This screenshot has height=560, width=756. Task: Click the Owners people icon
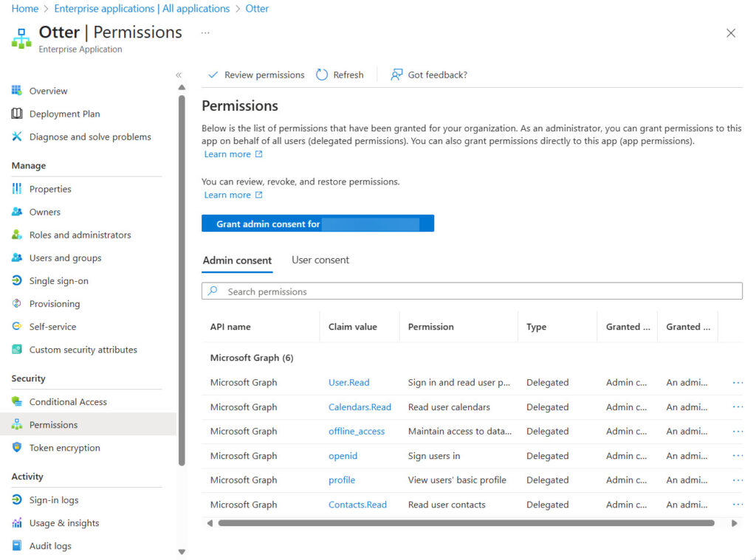pyautogui.click(x=17, y=212)
